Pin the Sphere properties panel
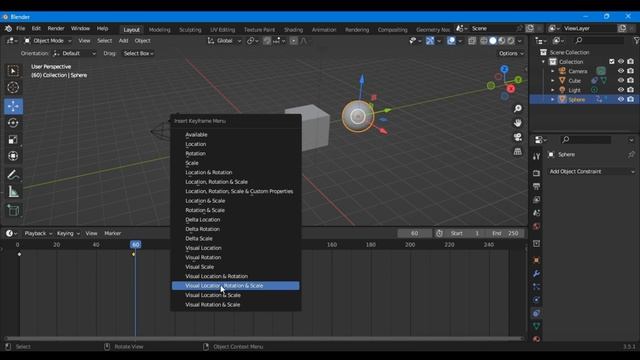 click(x=631, y=155)
